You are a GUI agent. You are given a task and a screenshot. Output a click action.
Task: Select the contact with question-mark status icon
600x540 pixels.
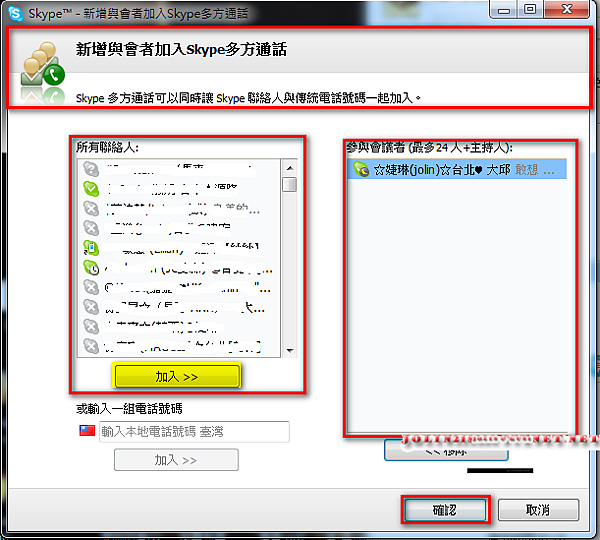click(x=179, y=169)
